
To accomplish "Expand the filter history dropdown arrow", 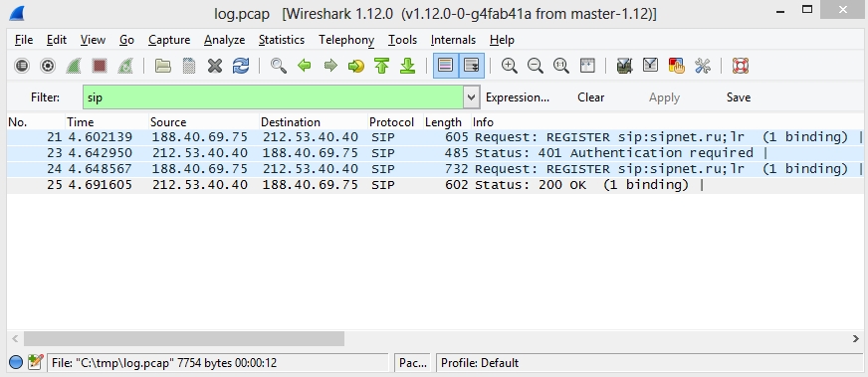I will [x=471, y=97].
